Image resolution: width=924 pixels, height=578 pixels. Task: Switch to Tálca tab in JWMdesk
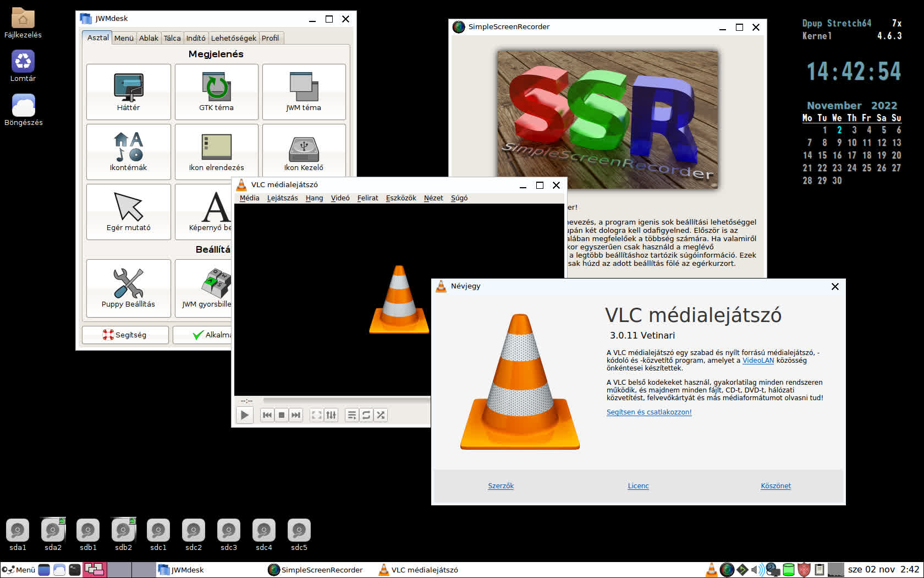tap(172, 38)
